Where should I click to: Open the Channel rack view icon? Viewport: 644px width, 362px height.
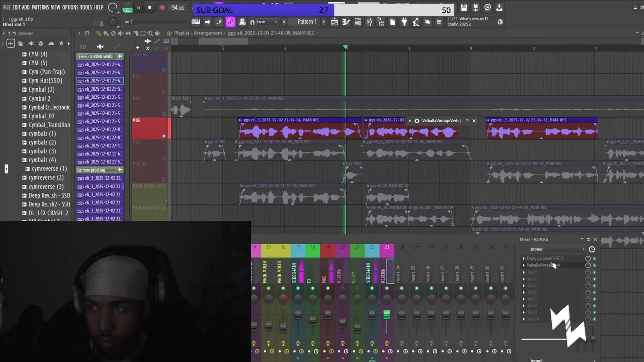click(357, 22)
